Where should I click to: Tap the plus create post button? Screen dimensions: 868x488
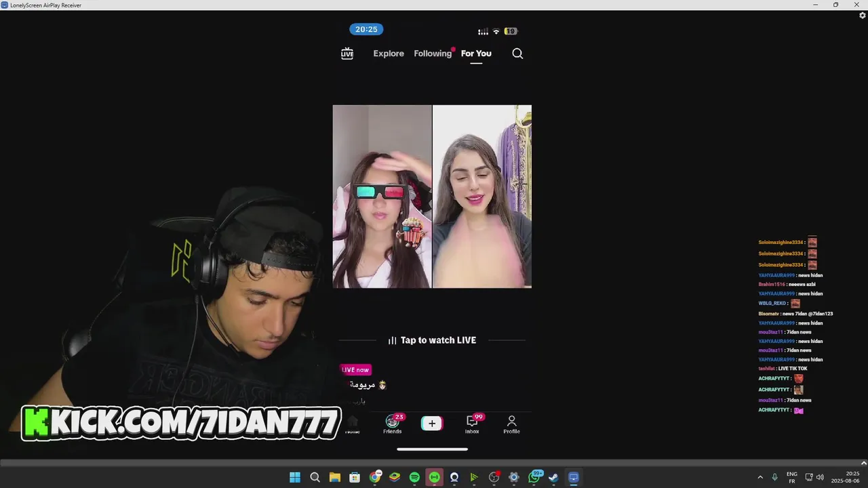point(432,424)
